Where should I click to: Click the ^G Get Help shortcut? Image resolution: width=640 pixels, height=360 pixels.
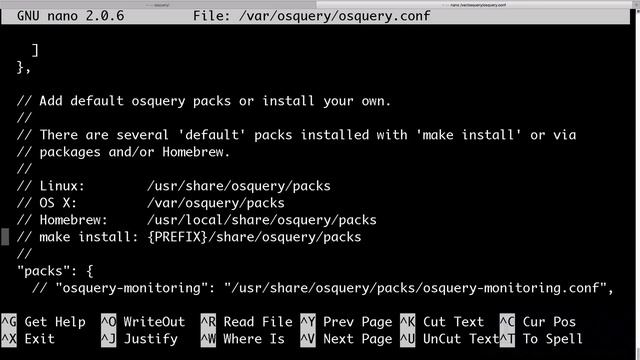[43, 322]
